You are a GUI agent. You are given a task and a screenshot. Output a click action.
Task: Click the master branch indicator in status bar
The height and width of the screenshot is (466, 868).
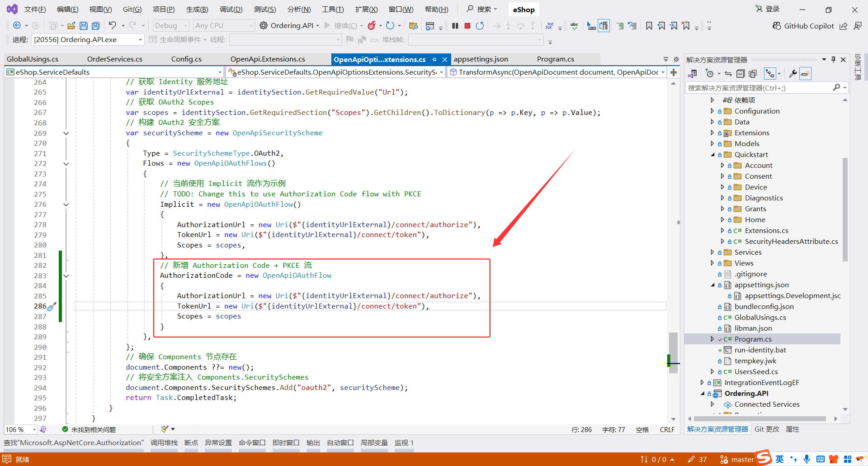[x=737, y=459]
